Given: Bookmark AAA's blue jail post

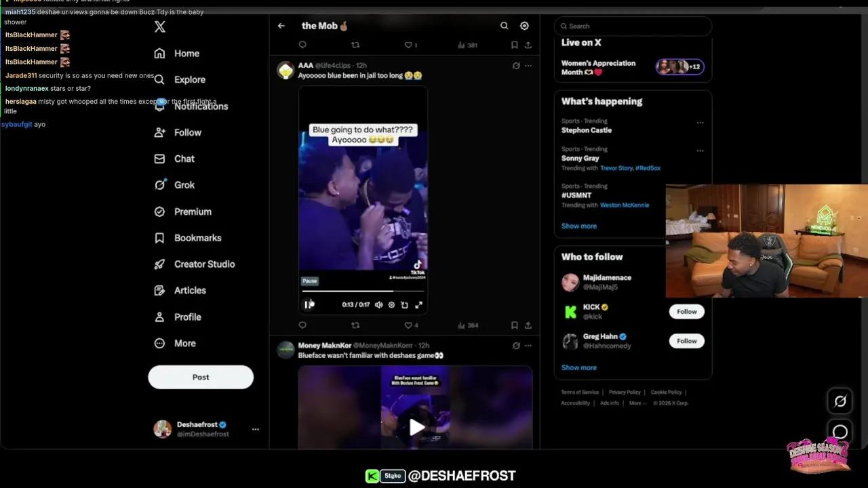Looking at the screenshot, I should pyautogui.click(x=515, y=325).
